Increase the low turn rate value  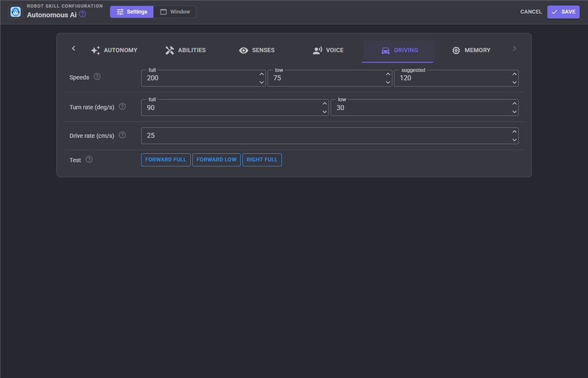(x=514, y=103)
